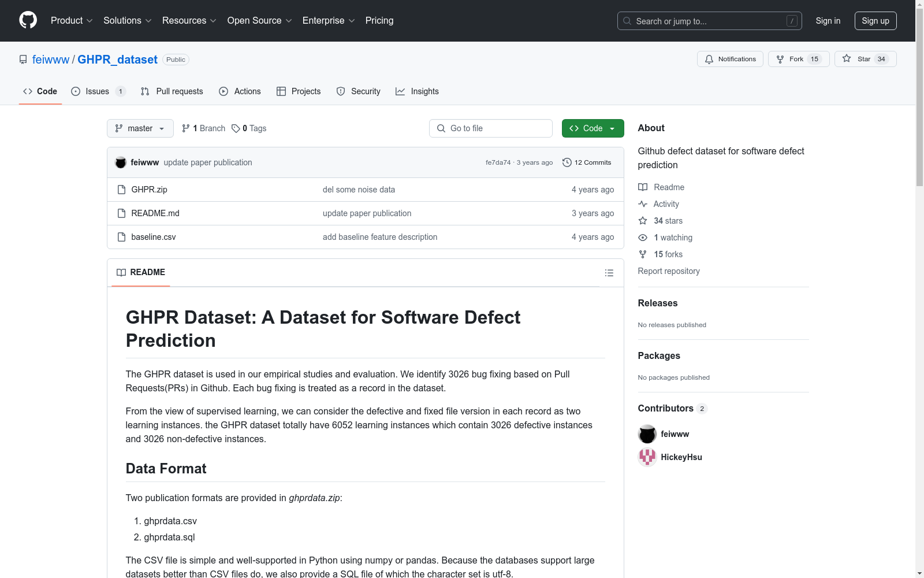This screenshot has width=924, height=578.
Task: Open the repository's README panel icon
Action: point(121,272)
